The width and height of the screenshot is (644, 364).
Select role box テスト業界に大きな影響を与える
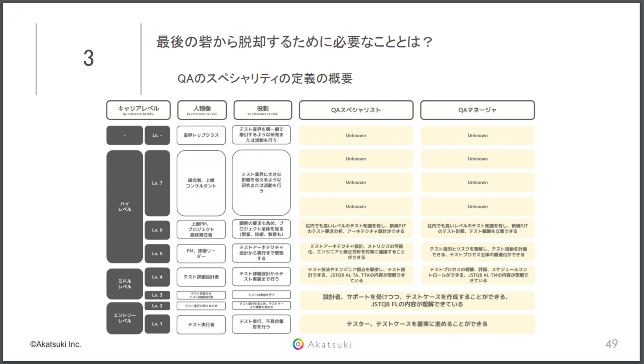coord(261,183)
